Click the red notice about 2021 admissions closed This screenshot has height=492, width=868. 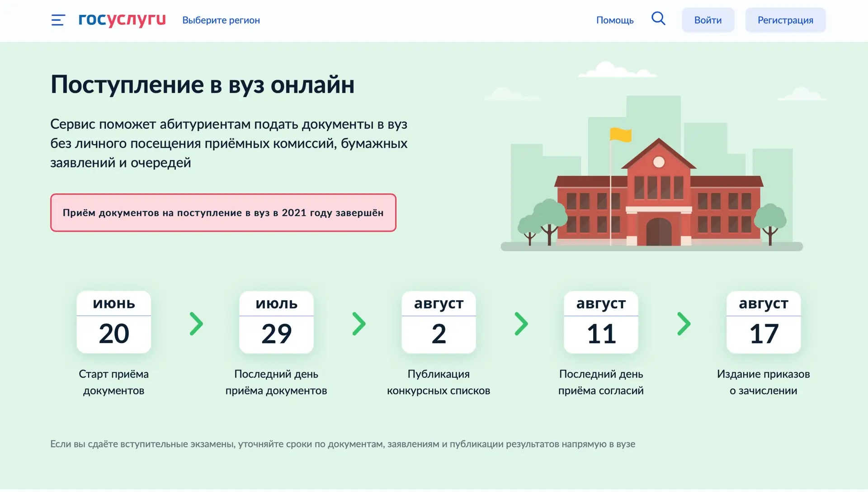(x=223, y=213)
